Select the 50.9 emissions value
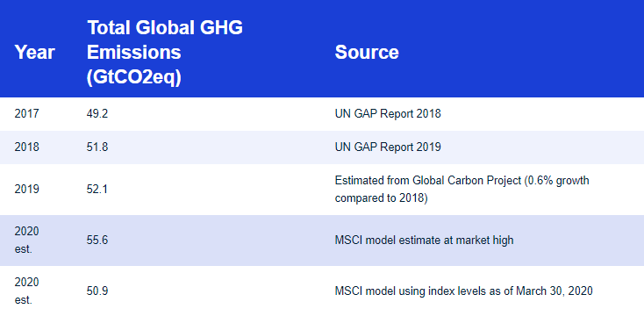 (97, 291)
